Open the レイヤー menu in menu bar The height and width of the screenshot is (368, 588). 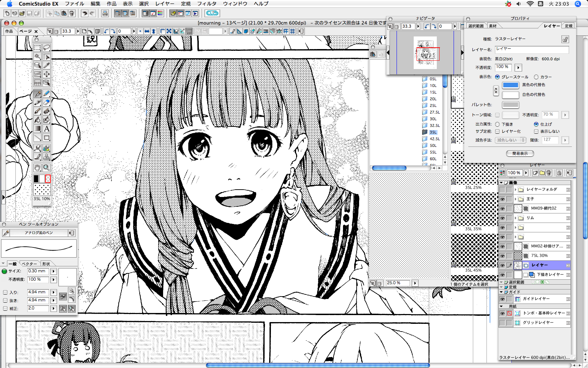tap(165, 4)
